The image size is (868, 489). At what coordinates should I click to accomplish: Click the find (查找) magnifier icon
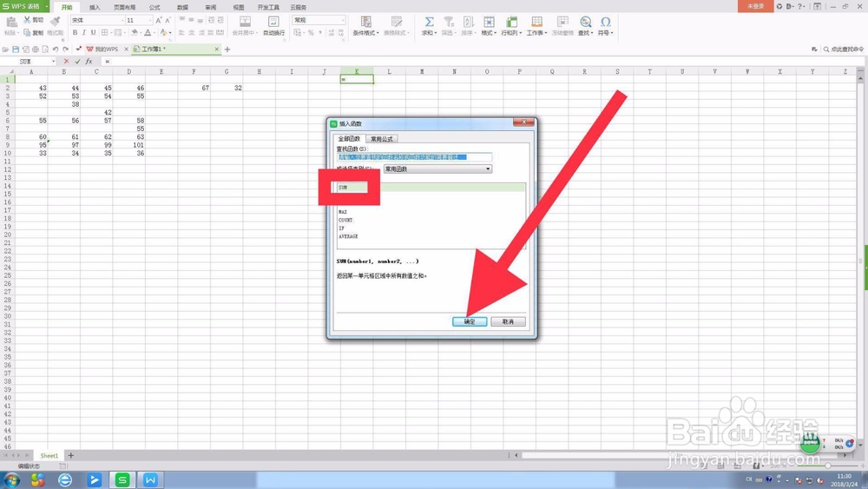tap(585, 22)
